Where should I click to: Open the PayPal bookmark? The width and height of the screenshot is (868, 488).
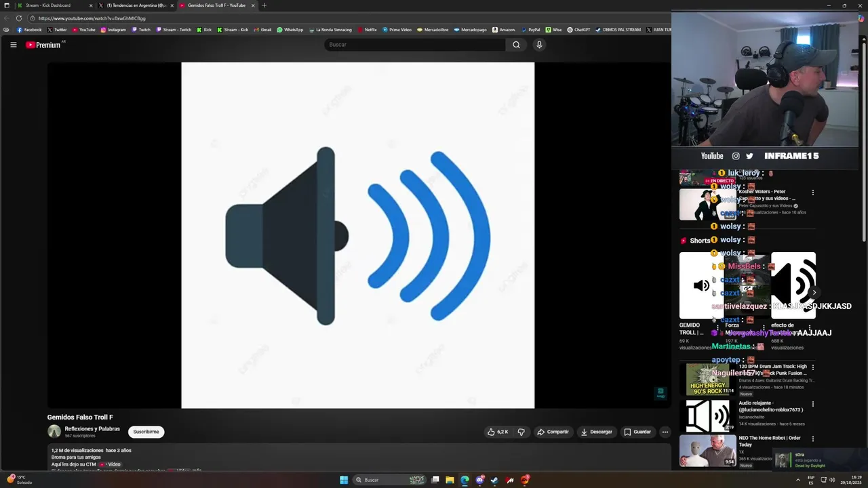[x=530, y=30]
